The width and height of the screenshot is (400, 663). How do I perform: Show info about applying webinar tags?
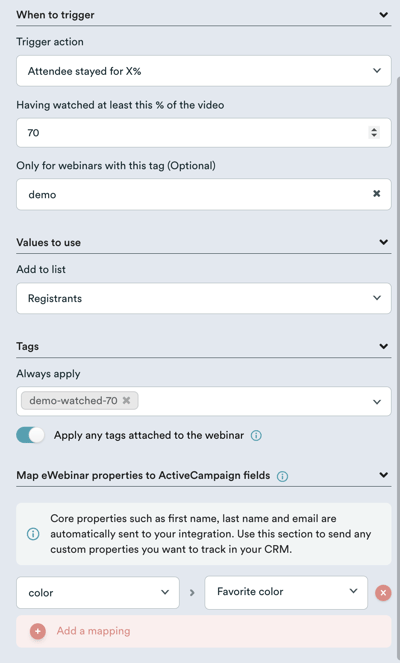(256, 436)
